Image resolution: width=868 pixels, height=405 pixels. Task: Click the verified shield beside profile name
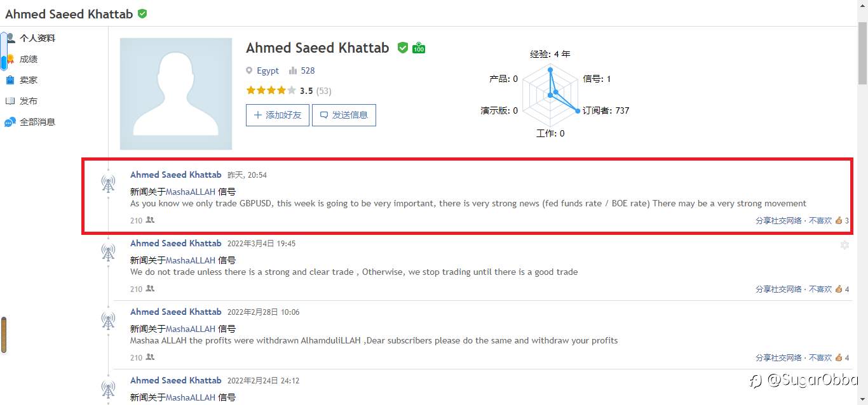403,48
